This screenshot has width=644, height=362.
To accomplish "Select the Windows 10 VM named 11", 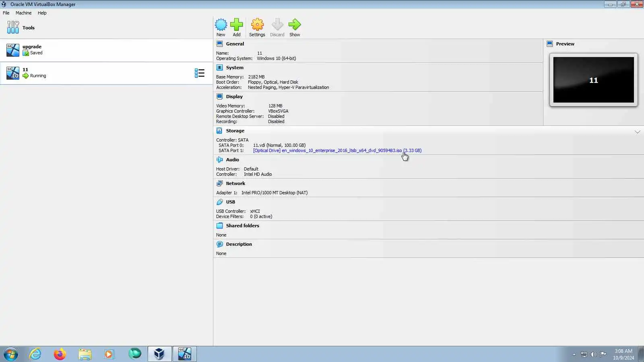I will tap(106, 73).
